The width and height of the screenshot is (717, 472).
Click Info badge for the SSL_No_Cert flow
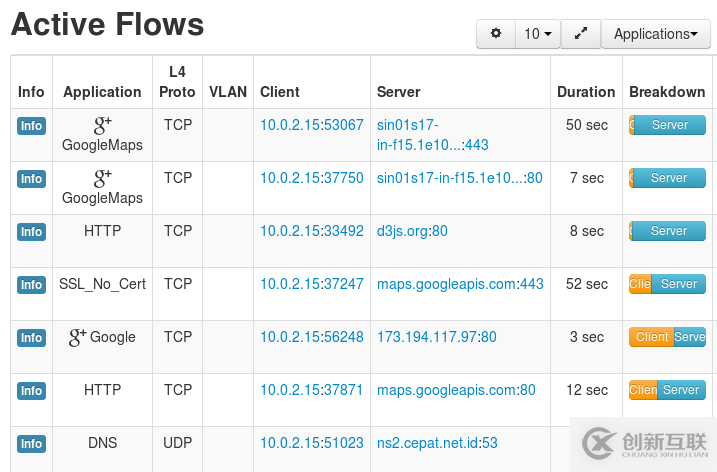point(32,285)
